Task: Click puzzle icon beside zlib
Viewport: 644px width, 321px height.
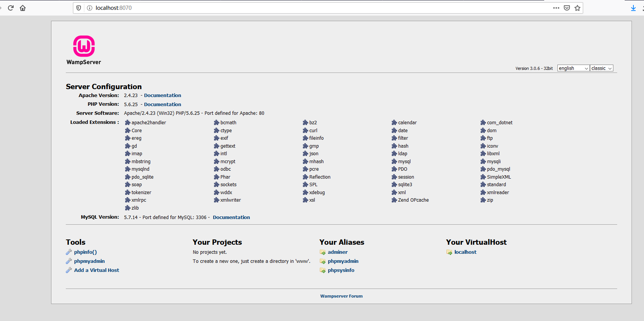Action: (128, 208)
